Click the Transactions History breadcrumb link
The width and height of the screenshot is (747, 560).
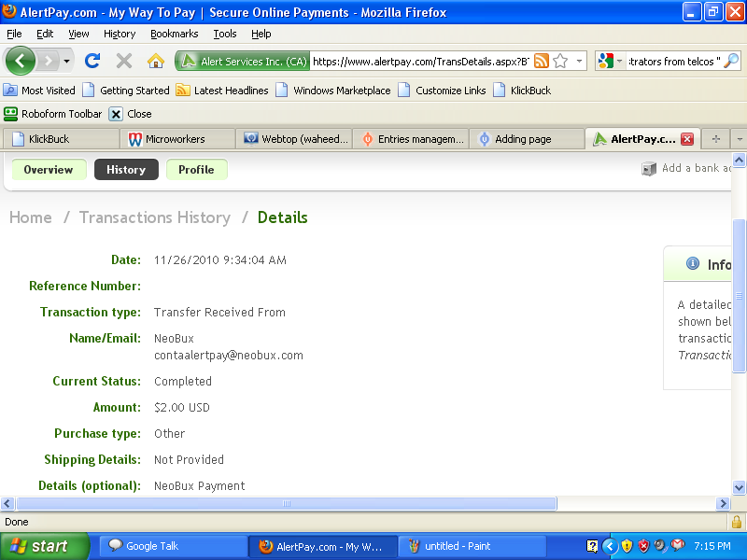(x=155, y=217)
